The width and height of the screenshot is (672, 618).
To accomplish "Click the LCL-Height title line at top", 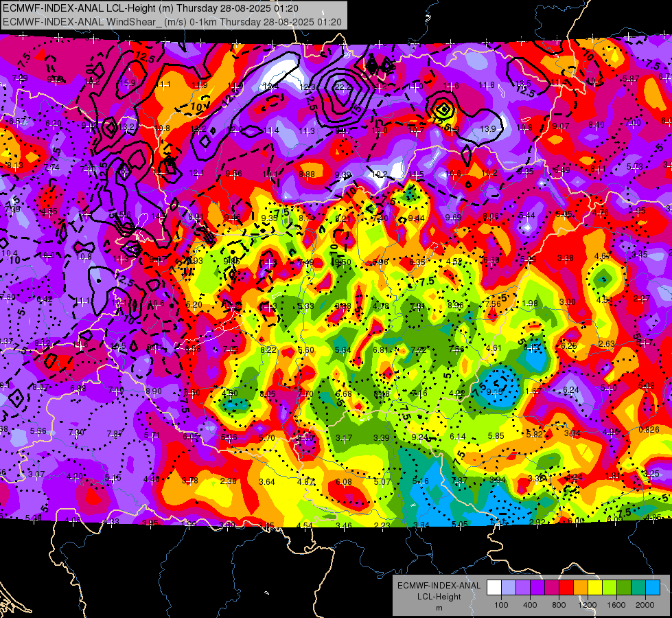I will click(x=151, y=8).
